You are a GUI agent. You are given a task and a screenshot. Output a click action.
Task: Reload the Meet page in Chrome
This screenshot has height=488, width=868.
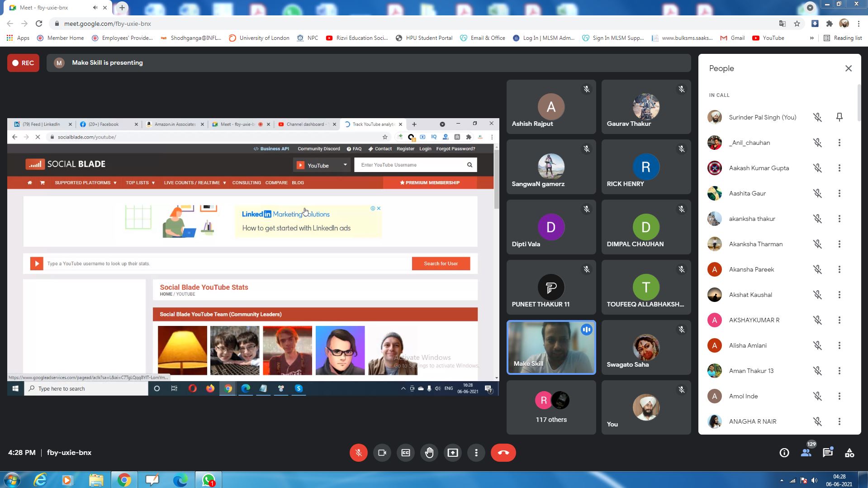tap(39, 24)
